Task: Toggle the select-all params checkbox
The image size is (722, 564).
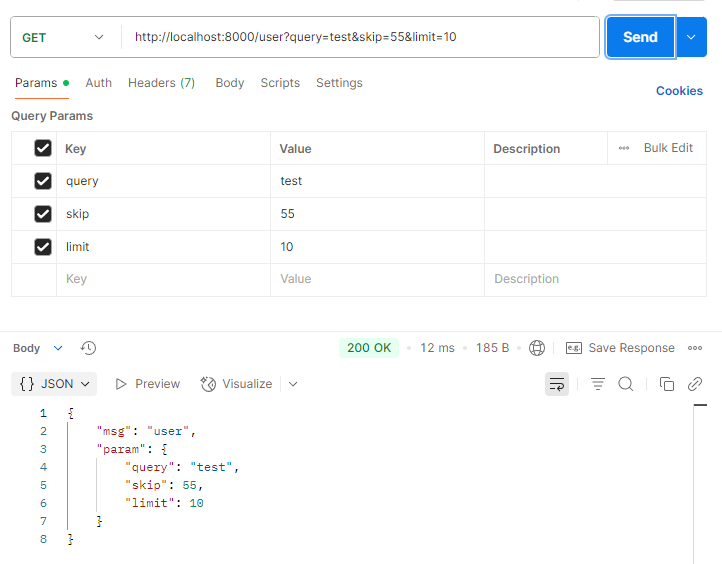Action: (x=43, y=148)
